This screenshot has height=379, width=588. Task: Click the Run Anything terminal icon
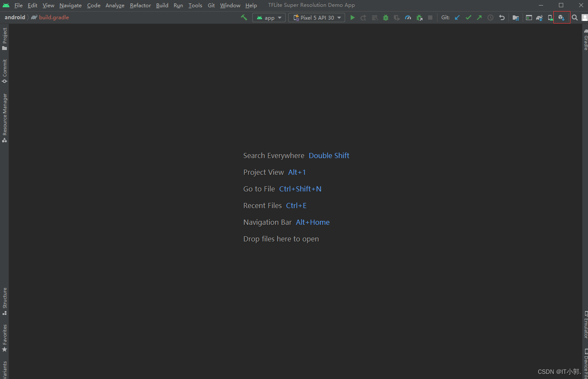pos(529,18)
